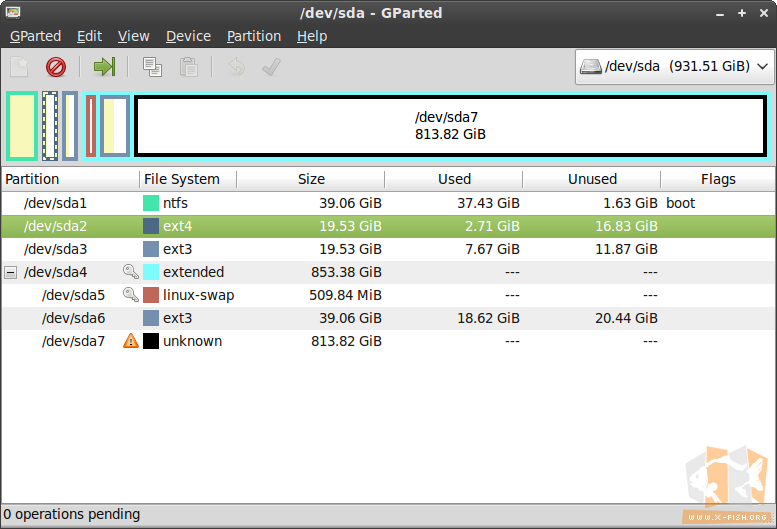Click the ext3 swatch in the /dev/sda6 row
The image size is (777, 529).
pos(151,318)
